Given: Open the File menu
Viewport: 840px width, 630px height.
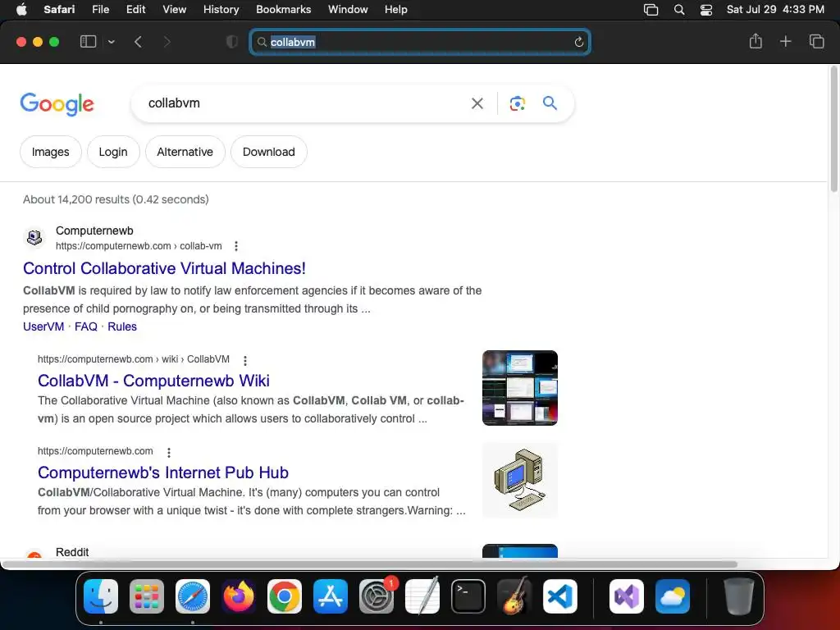Looking at the screenshot, I should tap(100, 10).
